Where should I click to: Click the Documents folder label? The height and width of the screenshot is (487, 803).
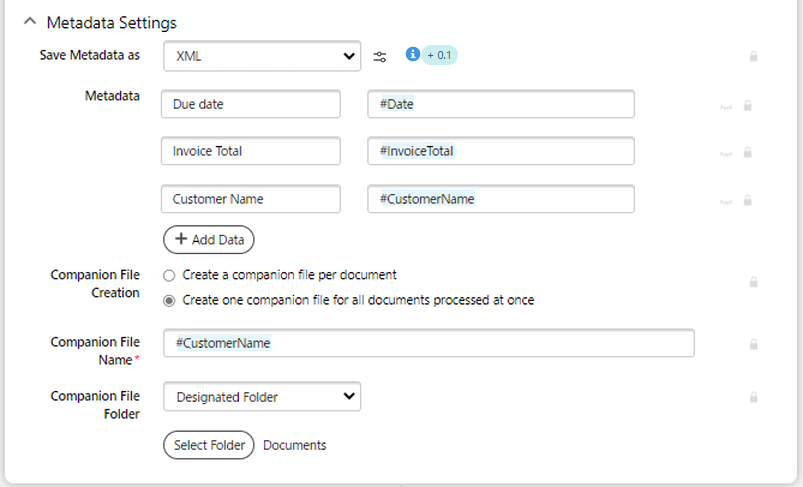(x=294, y=445)
